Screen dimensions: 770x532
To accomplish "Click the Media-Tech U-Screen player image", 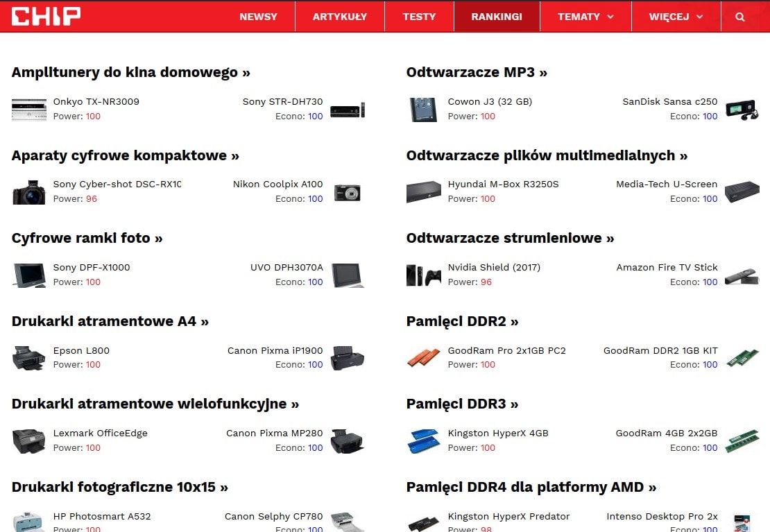I will pyautogui.click(x=742, y=192).
